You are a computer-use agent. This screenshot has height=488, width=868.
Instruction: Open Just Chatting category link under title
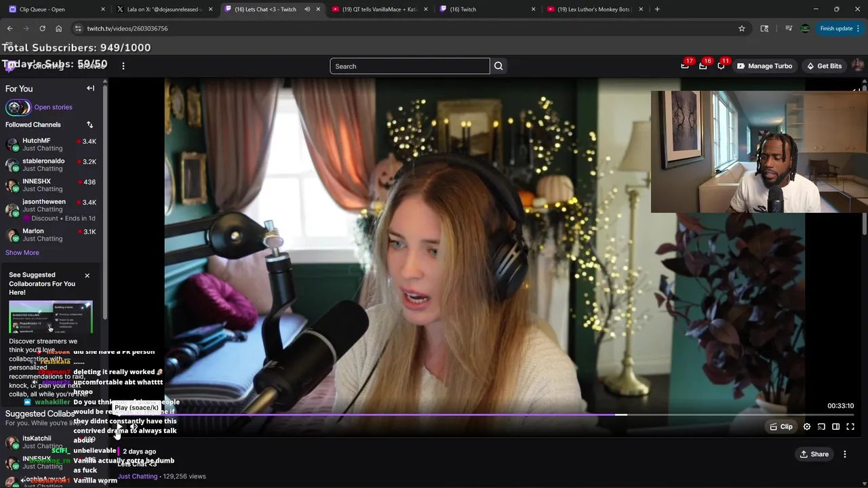coord(137,476)
